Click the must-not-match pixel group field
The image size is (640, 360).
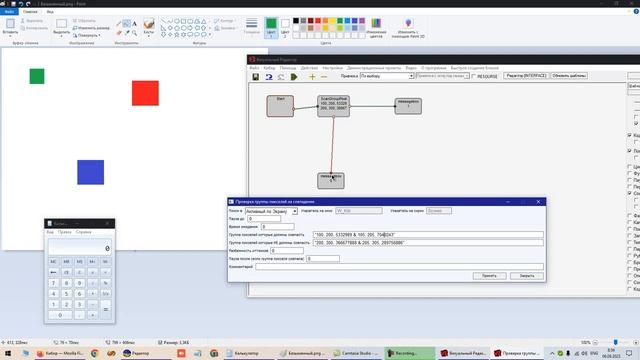tap(428, 242)
